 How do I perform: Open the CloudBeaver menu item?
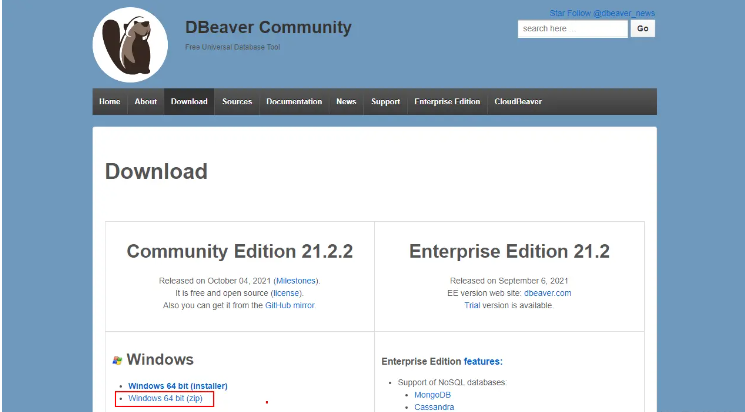tap(518, 102)
